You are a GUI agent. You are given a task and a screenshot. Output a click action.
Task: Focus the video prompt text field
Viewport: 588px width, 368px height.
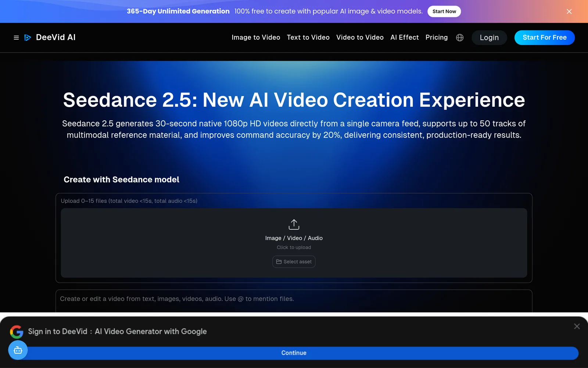click(x=294, y=301)
